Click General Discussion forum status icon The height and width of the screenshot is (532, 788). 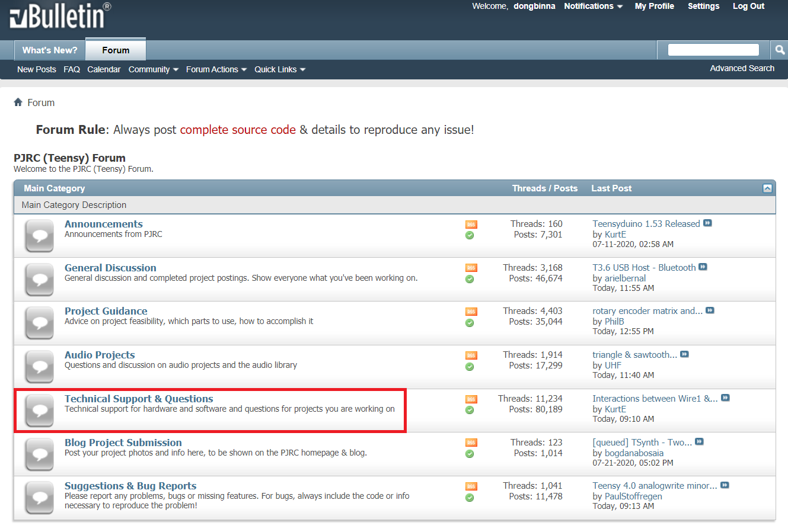pyautogui.click(x=40, y=280)
